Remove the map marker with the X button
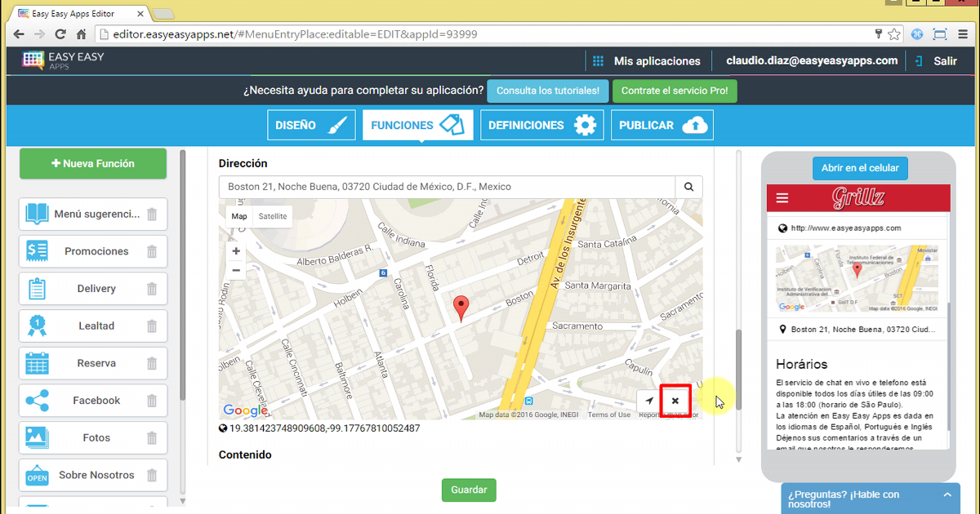Image resolution: width=980 pixels, height=514 pixels. pos(675,401)
